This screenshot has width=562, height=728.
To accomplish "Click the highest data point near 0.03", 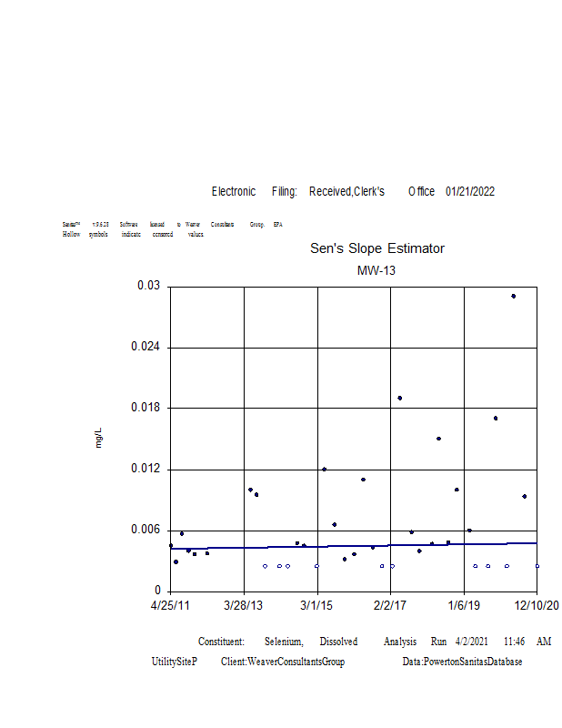I will [513, 296].
